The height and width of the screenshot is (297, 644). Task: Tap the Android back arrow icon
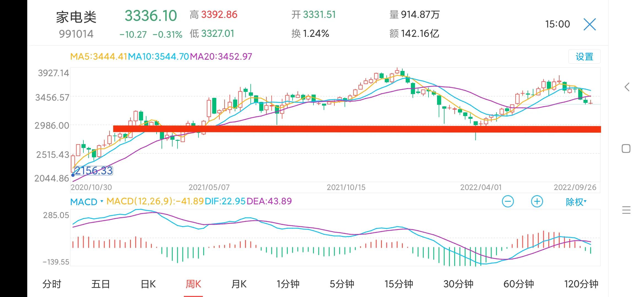pyautogui.click(x=627, y=87)
